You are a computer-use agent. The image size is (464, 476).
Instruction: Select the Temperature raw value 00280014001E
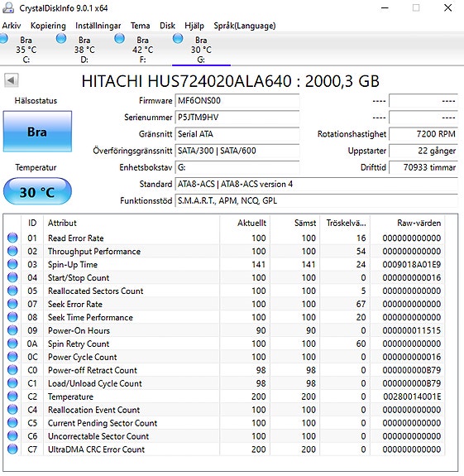(x=412, y=397)
